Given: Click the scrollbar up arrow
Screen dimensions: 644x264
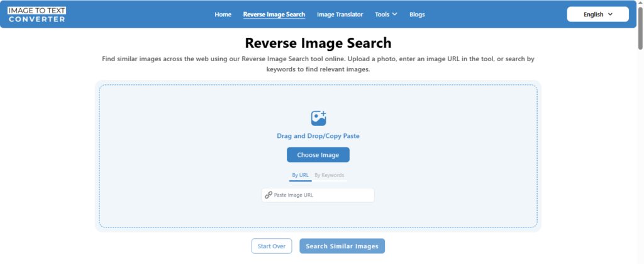Looking at the screenshot, I should 640,4.
